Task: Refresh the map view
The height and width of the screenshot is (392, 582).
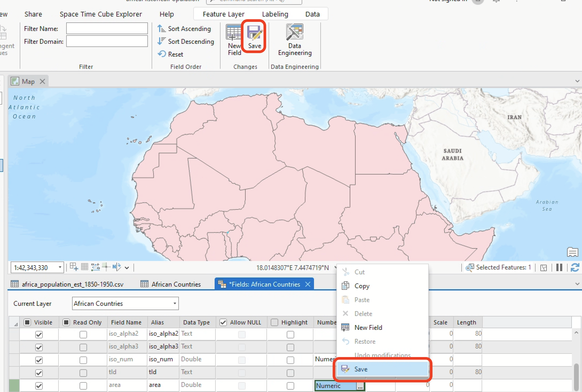Action: 575,267
